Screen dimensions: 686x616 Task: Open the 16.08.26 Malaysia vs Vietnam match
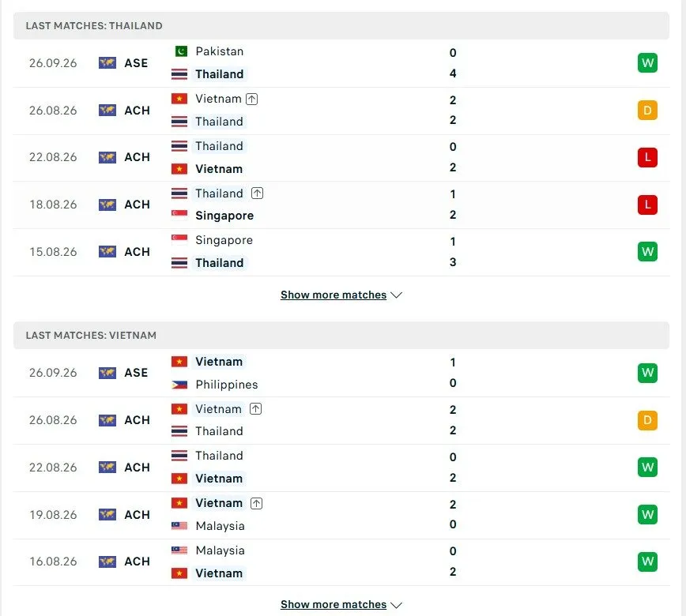click(341, 562)
